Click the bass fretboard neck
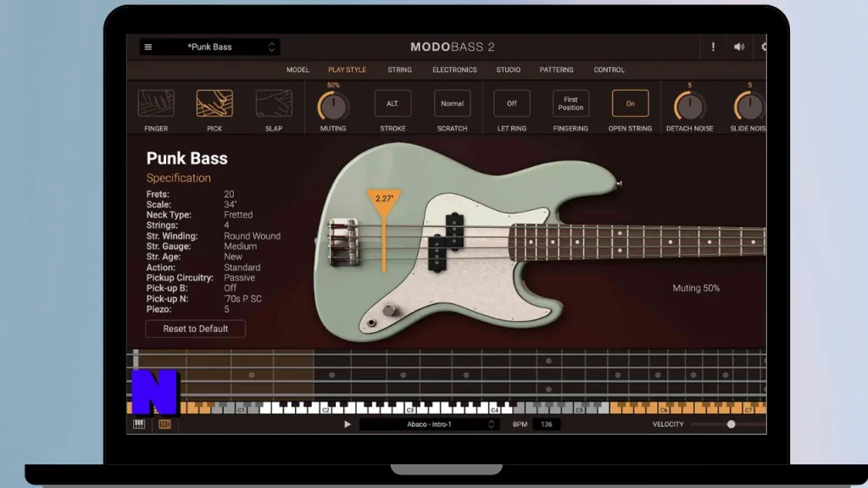The image size is (868, 488). [637, 241]
